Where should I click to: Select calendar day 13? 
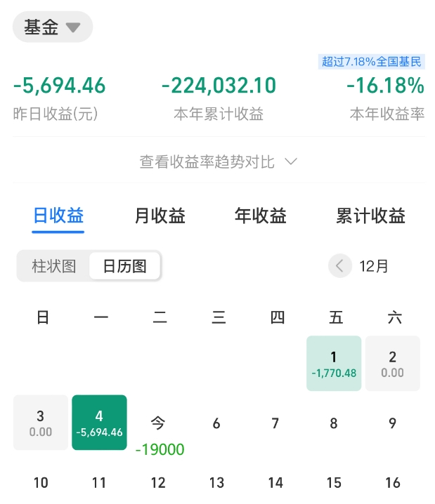click(x=216, y=483)
